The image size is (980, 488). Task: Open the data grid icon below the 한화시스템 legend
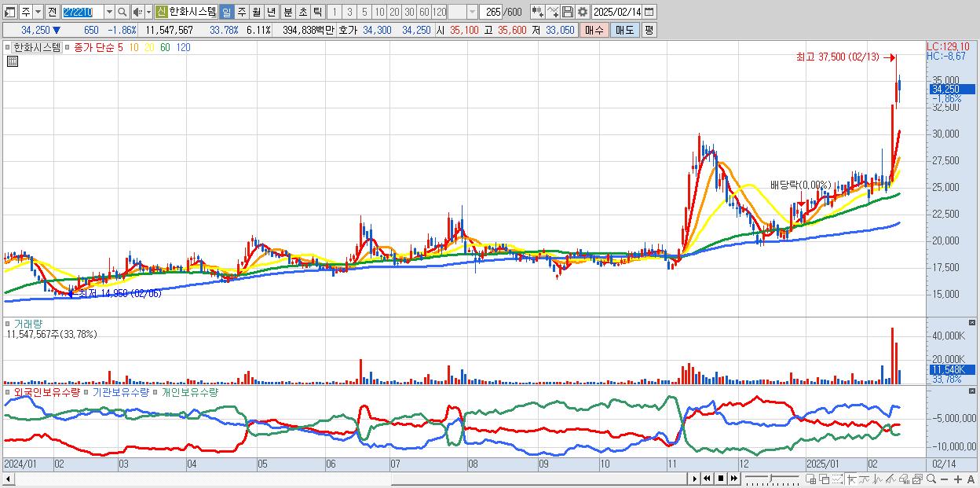[x=12, y=61]
